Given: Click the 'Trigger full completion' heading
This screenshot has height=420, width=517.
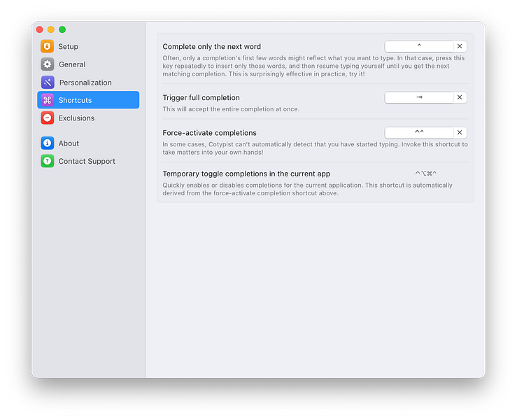Looking at the screenshot, I should point(201,98).
